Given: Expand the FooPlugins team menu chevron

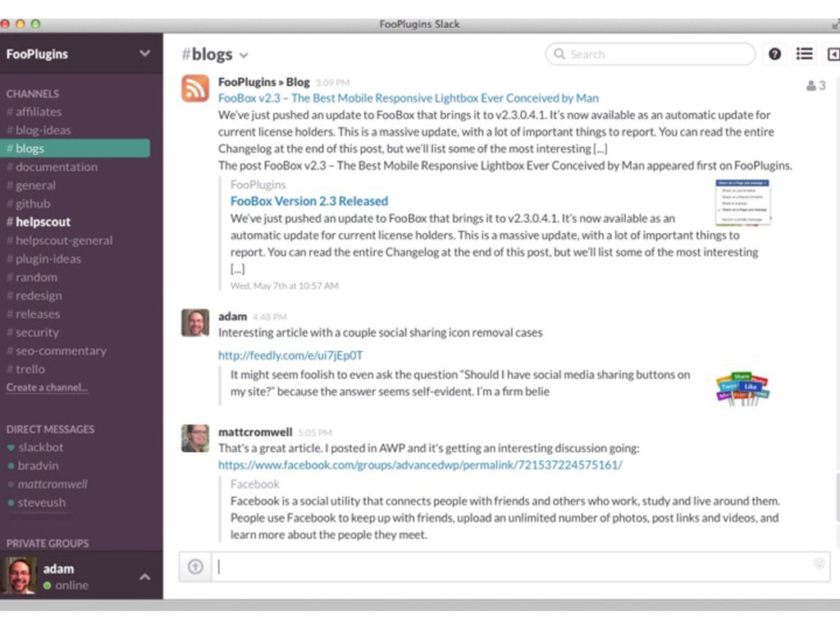Looking at the screenshot, I should click(144, 53).
